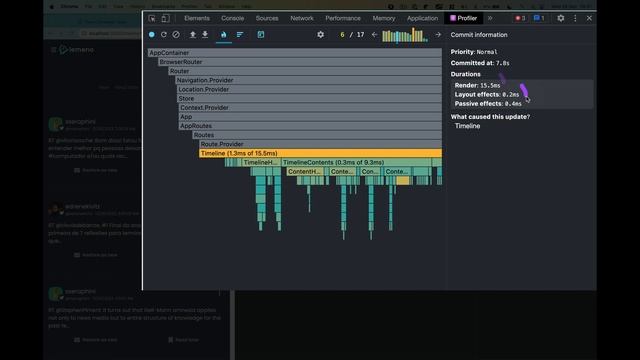Select the AppRoutes flamegraph bar
This screenshot has width=640, height=360.
(310, 126)
